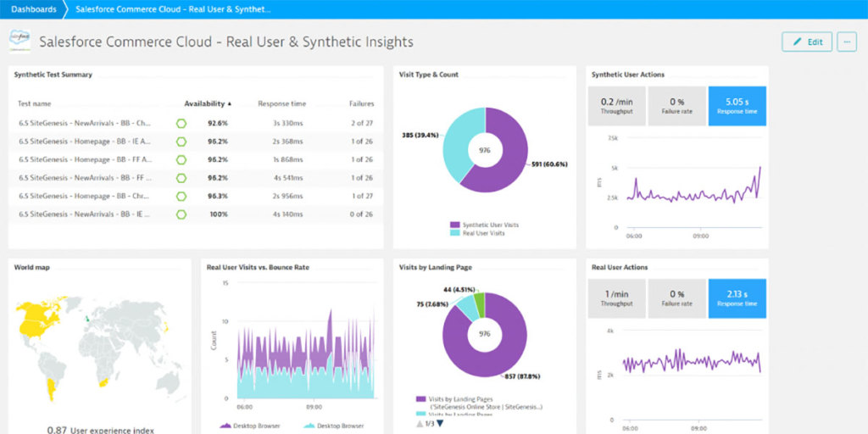The image size is (868, 434).
Task: Select the Real User 1 /min Throughput tile
Action: pos(616,298)
